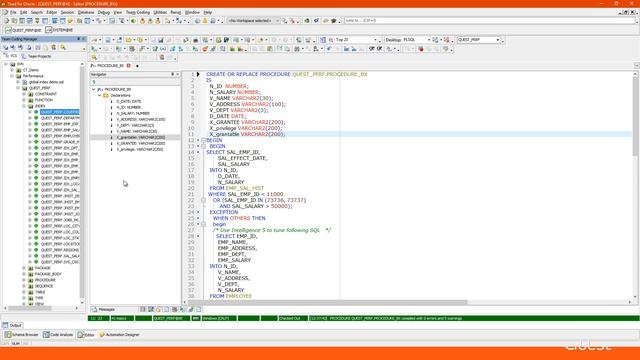640x360 pixels.
Task: Close the Team Coding Manager panel
Action: (84, 39)
